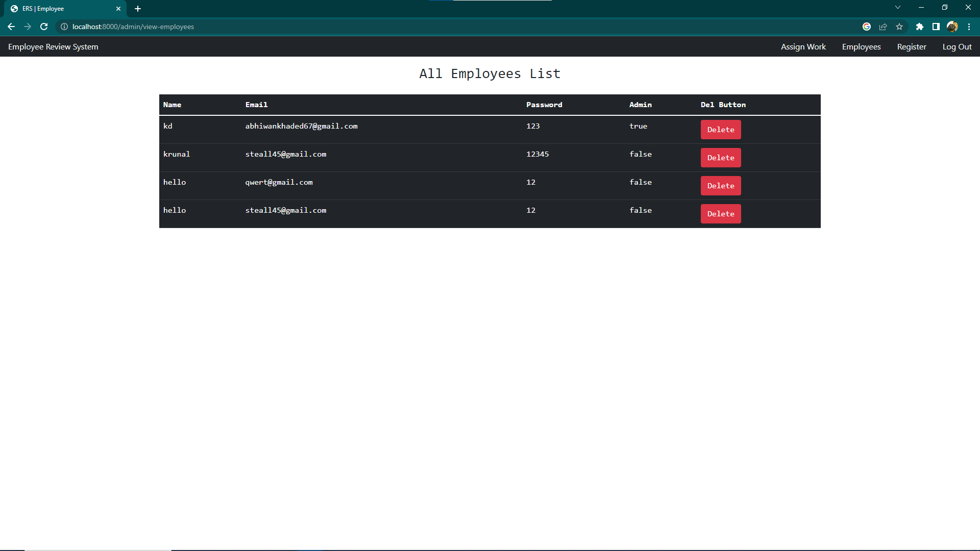Bookmark this page via the star icon
980x551 pixels.
899,27
